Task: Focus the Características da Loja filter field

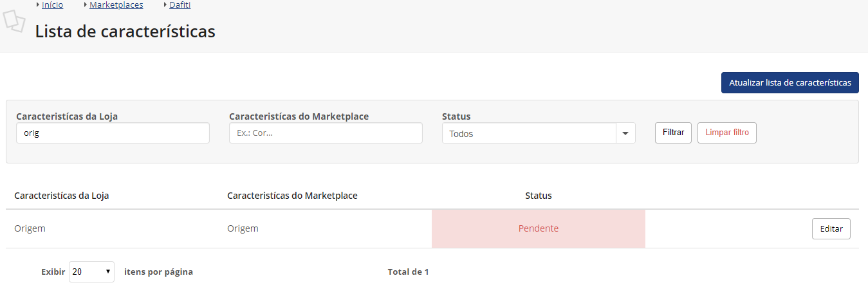Action: [x=113, y=133]
